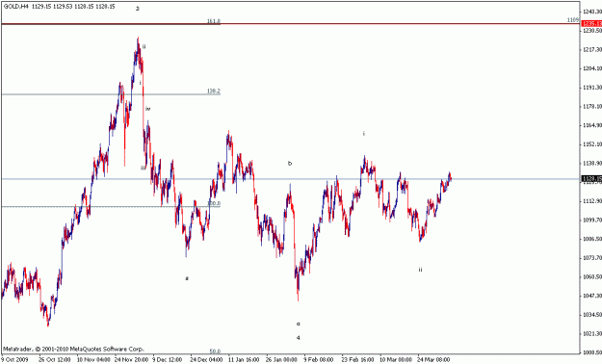Viewport: 602px width, 364px height.
Task: Click the 1191.30 price axis value
Action: 592,88
